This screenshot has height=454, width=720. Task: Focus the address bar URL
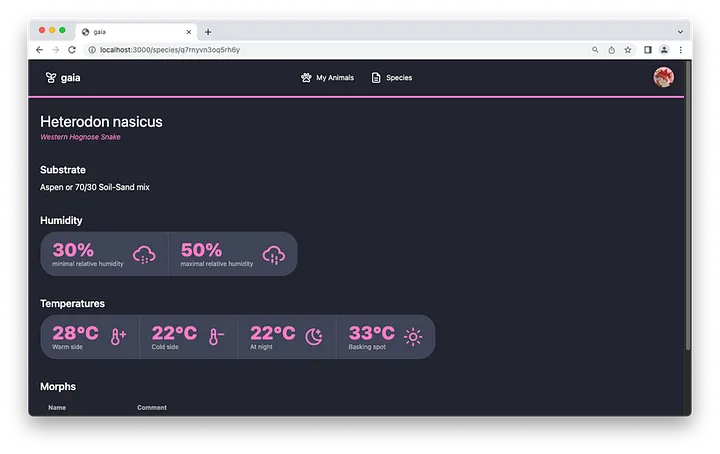coord(170,50)
